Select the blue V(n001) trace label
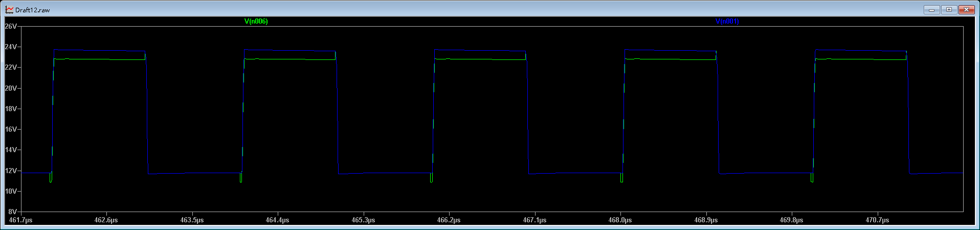This screenshot has width=980, height=230. 727,21
